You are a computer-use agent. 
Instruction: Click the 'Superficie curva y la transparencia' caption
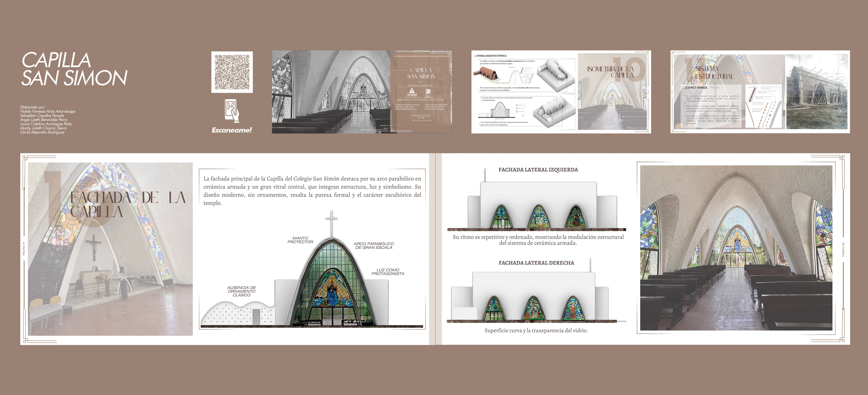coord(536,330)
